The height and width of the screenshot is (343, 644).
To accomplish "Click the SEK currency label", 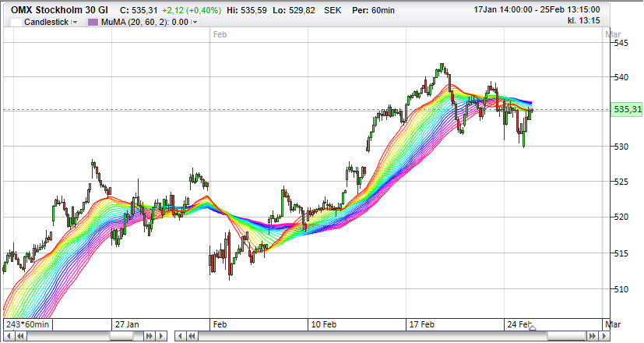I will point(333,10).
